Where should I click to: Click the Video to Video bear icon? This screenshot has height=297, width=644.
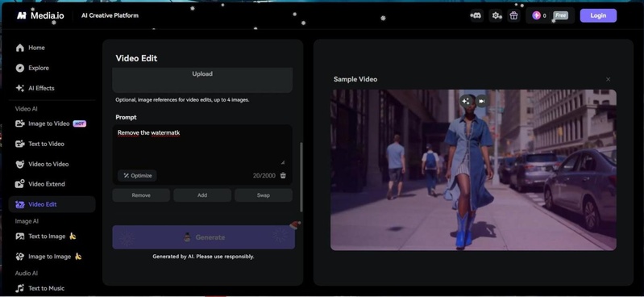pyautogui.click(x=19, y=164)
